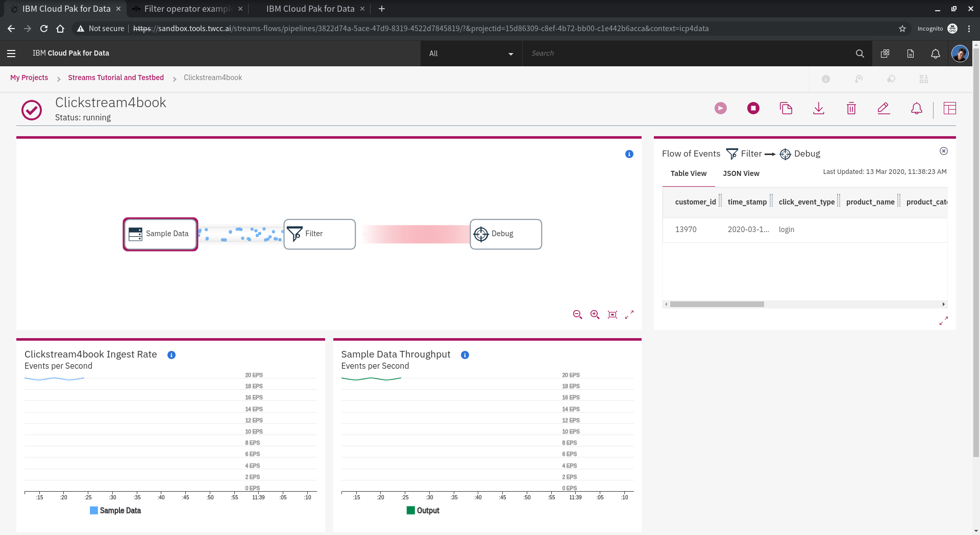Focus the Search input field

[x=689, y=53]
